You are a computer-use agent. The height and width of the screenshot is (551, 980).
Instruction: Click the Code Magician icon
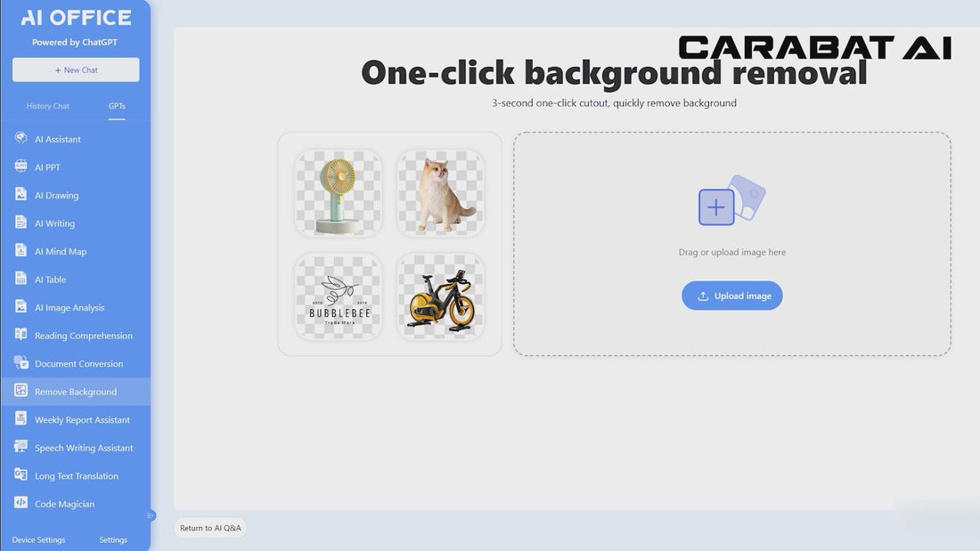[x=20, y=503]
